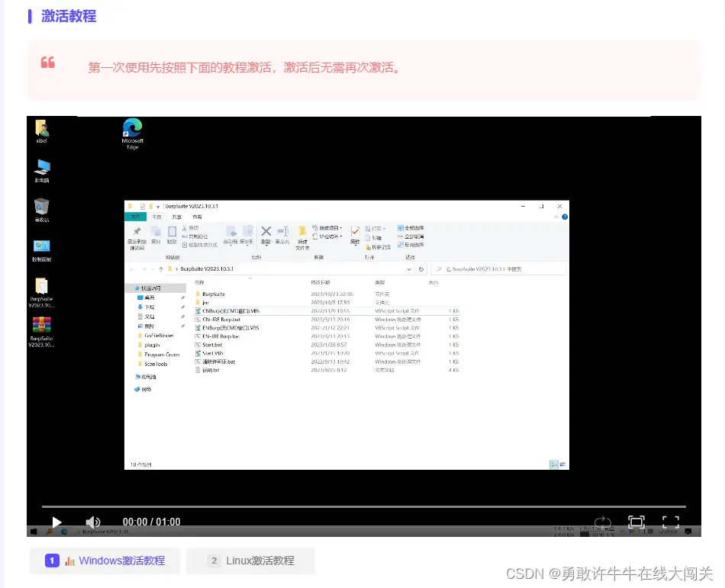Click the 粘贴 (Paste) clipboard icon
725x588 pixels.
172,235
